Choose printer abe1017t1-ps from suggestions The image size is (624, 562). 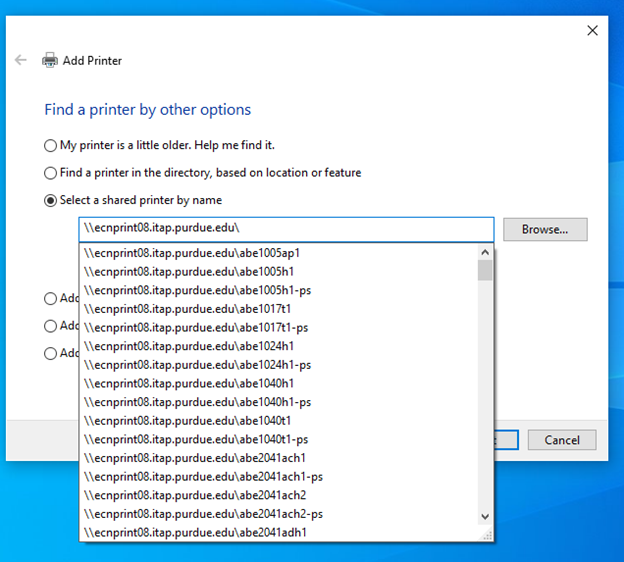point(279,328)
